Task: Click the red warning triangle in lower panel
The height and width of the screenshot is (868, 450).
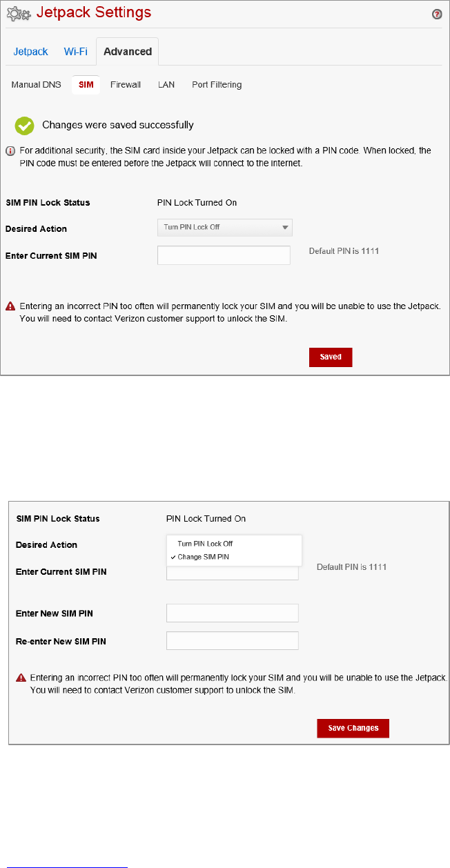Action: [x=21, y=679]
